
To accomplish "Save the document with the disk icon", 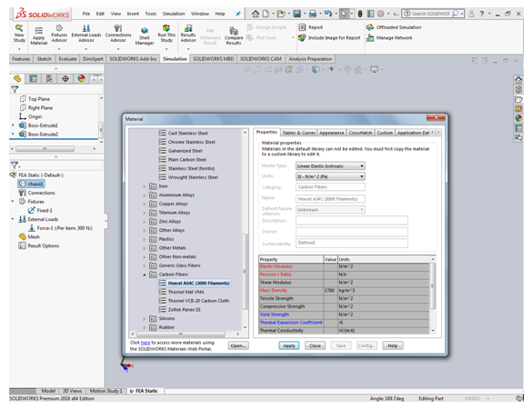I will tap(296, 14).
